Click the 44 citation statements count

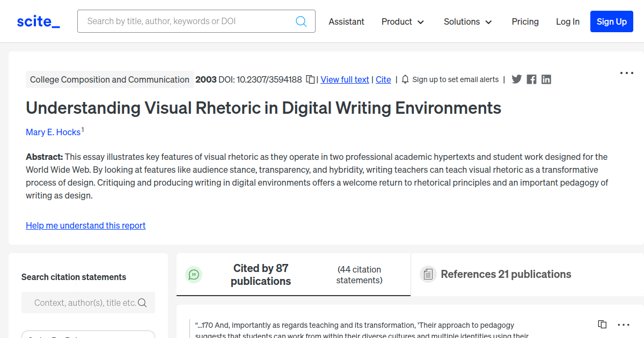pos(359,275)
